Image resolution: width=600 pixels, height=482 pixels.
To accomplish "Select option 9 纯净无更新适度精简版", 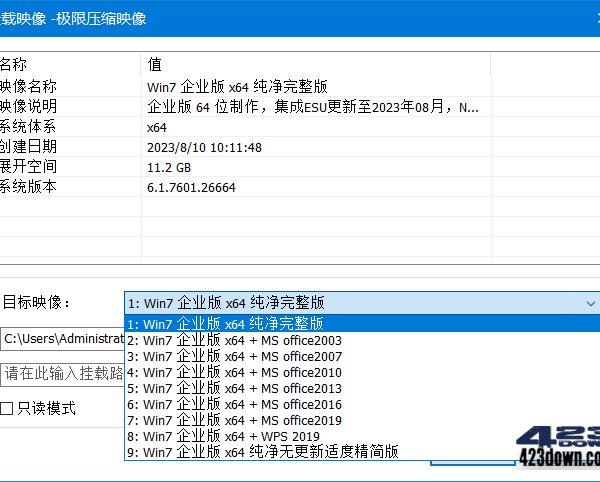I will point(262,452).
